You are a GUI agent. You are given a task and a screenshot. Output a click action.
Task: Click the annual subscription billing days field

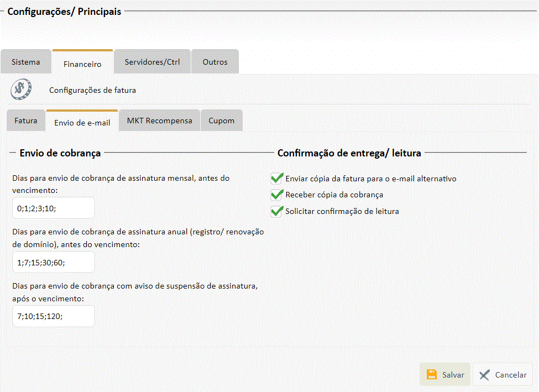tap(54, 263)
